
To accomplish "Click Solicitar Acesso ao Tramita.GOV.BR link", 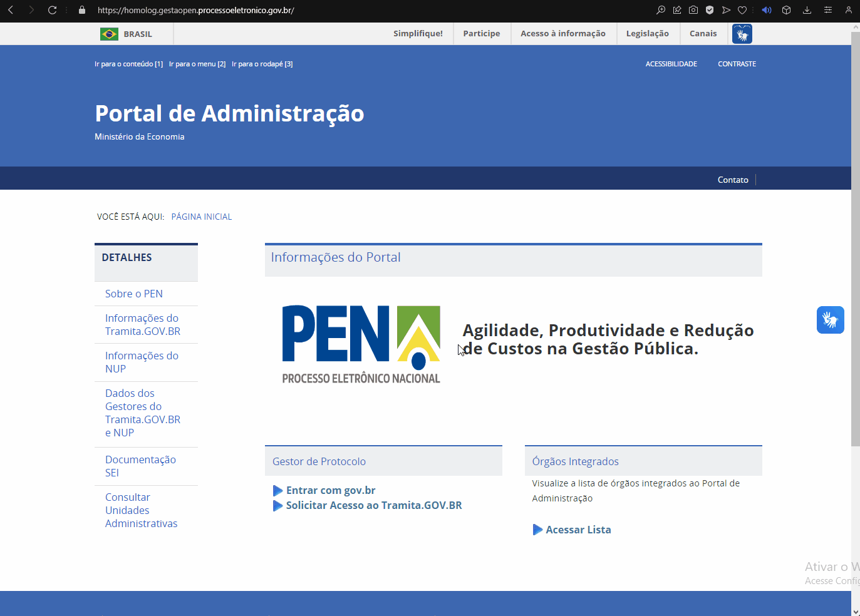I will [374, 505].
